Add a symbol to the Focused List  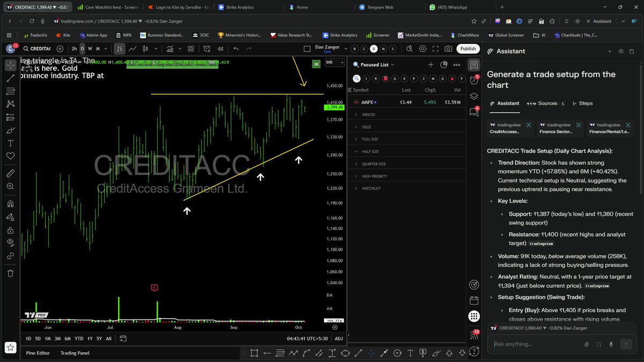click(431, 64)
